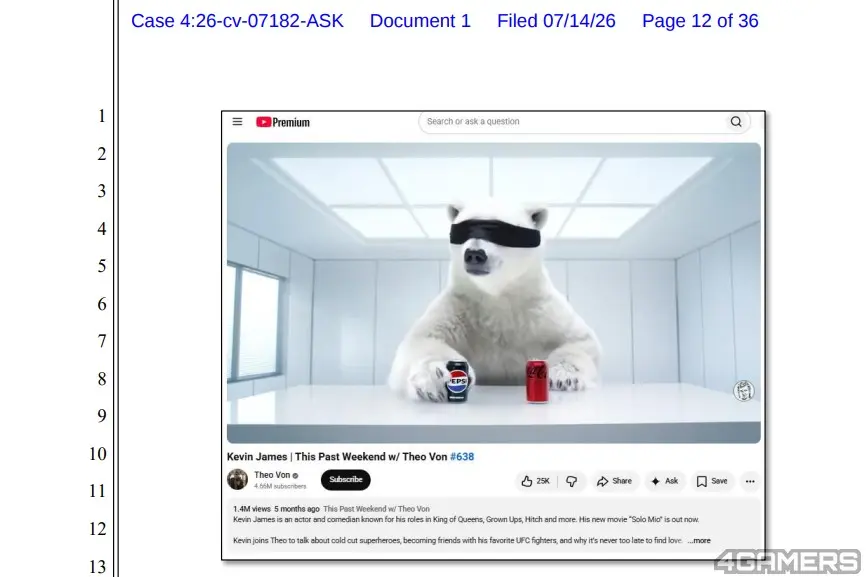Image resolution: width=866 pixels, height=577 pixels.
Task: Open Theo Von's channel avatar
Action: [x=237, y=479]
